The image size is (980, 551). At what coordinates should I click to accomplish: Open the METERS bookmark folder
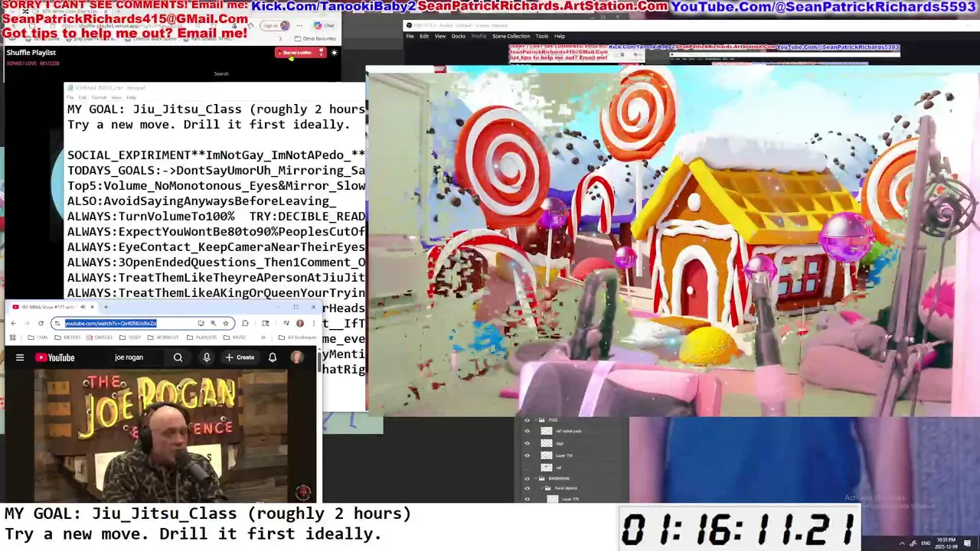[x=67, y=337]
